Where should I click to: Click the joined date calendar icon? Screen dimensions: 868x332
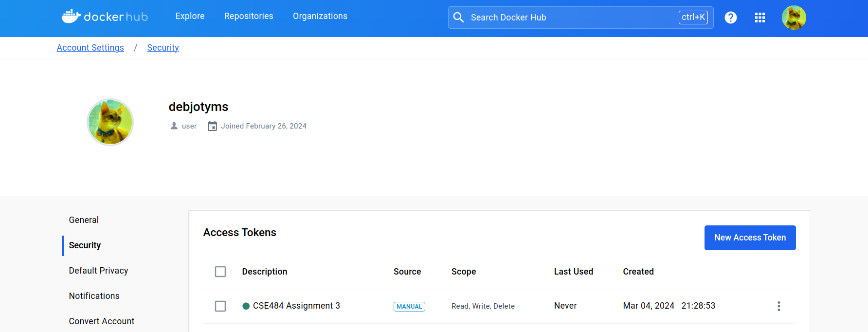click(212, 126)
